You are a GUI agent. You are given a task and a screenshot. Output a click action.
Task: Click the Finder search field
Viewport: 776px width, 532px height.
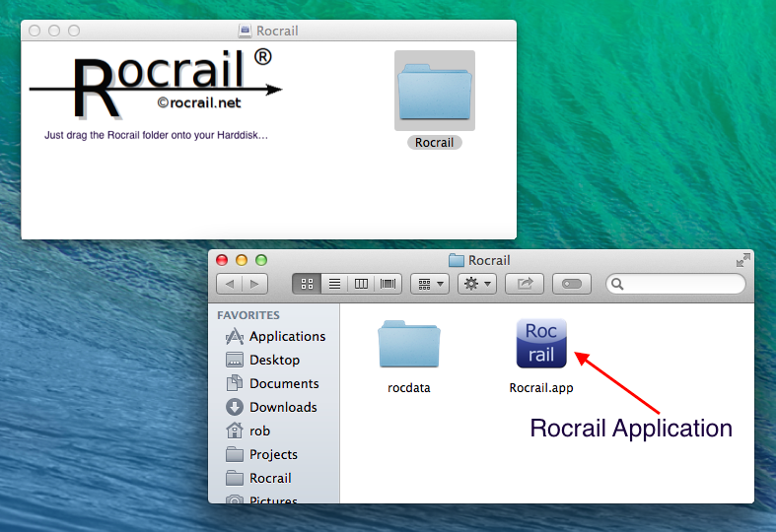(x=680, y=284)
